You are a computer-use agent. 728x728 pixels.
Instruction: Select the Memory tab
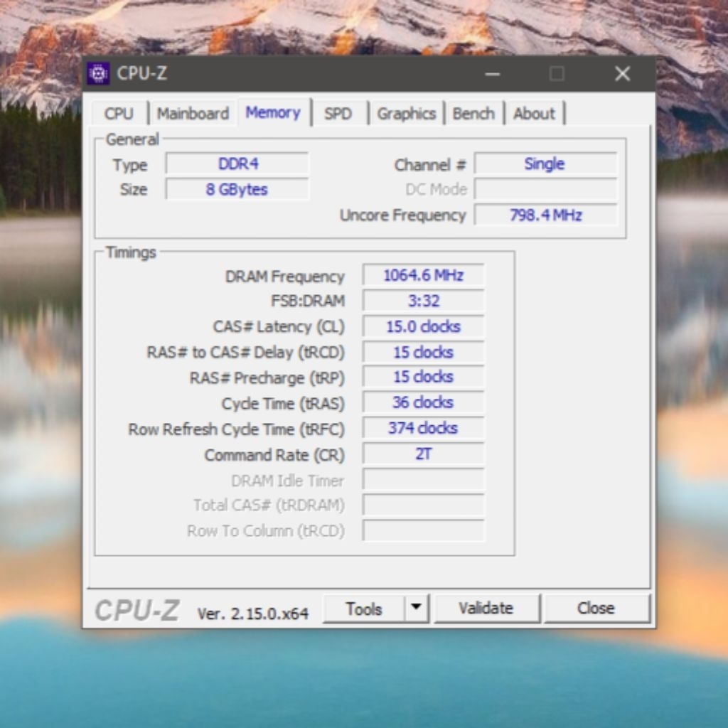pyautogui.click(x=273, y=113)
